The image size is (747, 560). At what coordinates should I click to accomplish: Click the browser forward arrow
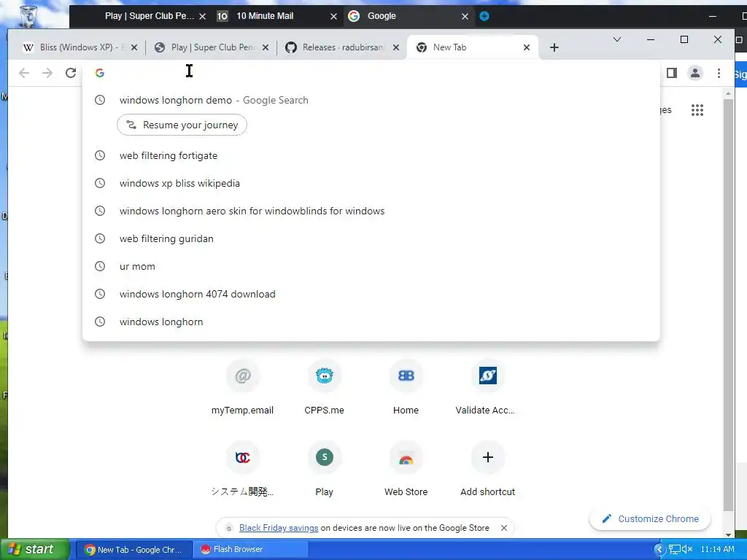tap(47, 73)
